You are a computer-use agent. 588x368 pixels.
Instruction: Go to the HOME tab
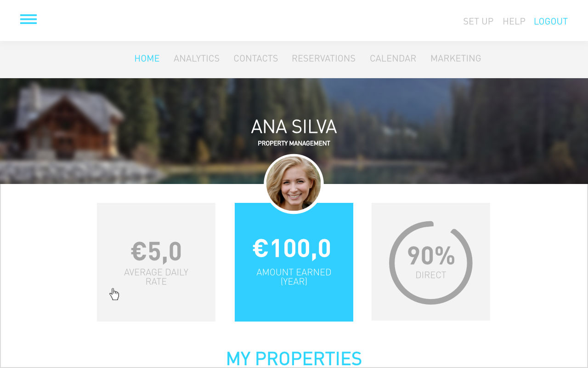[x=147, y=58]
